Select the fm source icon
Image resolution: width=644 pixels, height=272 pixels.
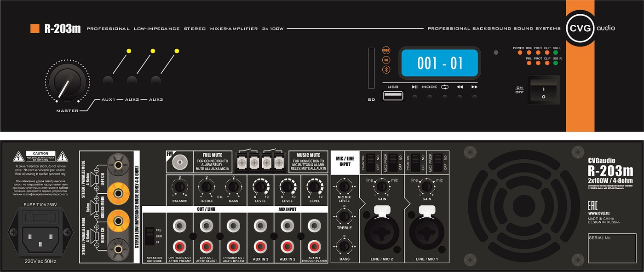(386, 59)
